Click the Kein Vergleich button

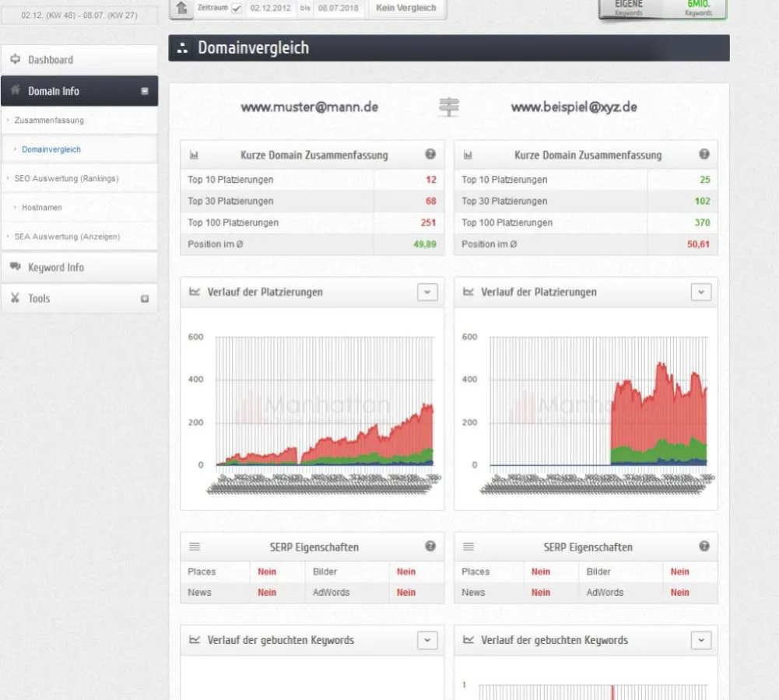click(x=406, y=9)
